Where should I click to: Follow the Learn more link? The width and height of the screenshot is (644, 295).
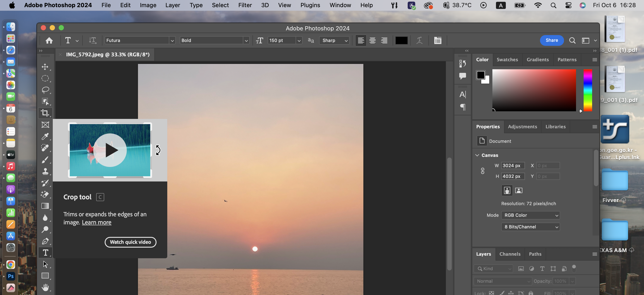[x=97, y=222]
